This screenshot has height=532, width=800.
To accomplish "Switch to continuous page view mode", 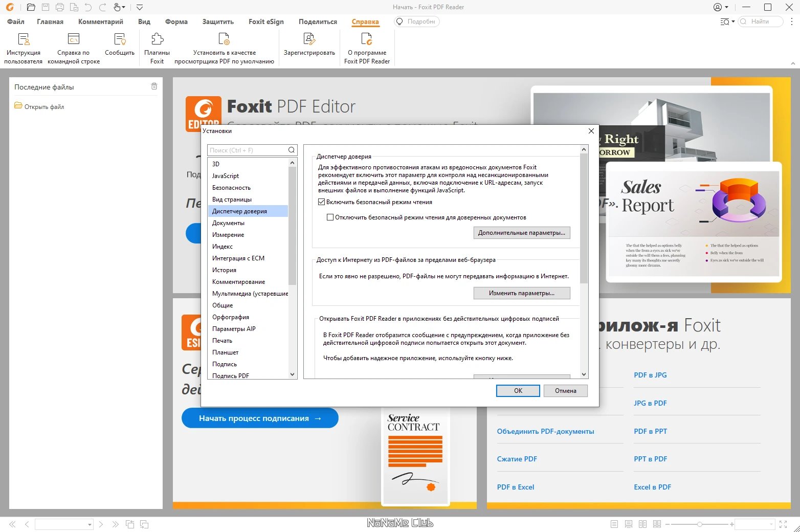I will click(x=628, y=524).
